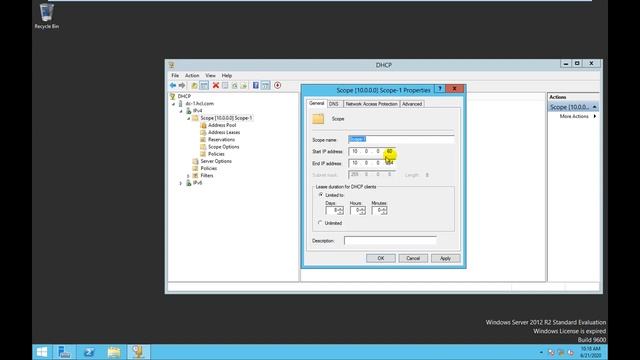Open File Explorer from the taskbar
The height and width of the screenshot is (360, 640).
click(114, 352)
